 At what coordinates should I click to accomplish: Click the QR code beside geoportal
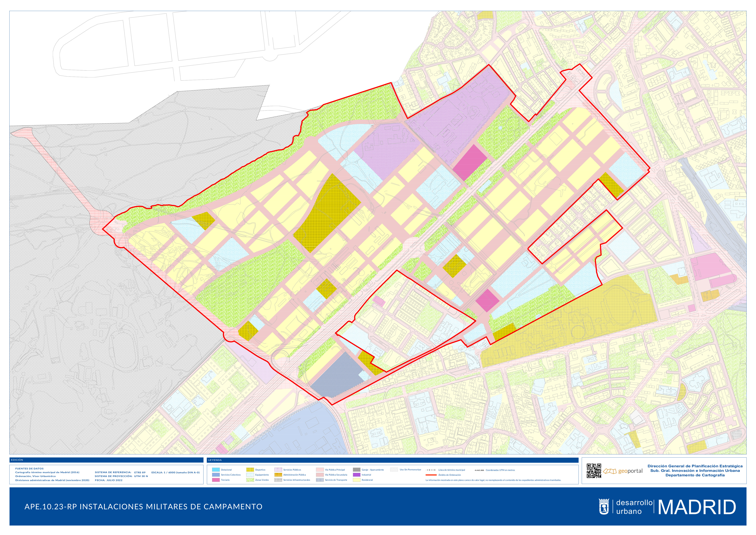(x=594, y=471)
